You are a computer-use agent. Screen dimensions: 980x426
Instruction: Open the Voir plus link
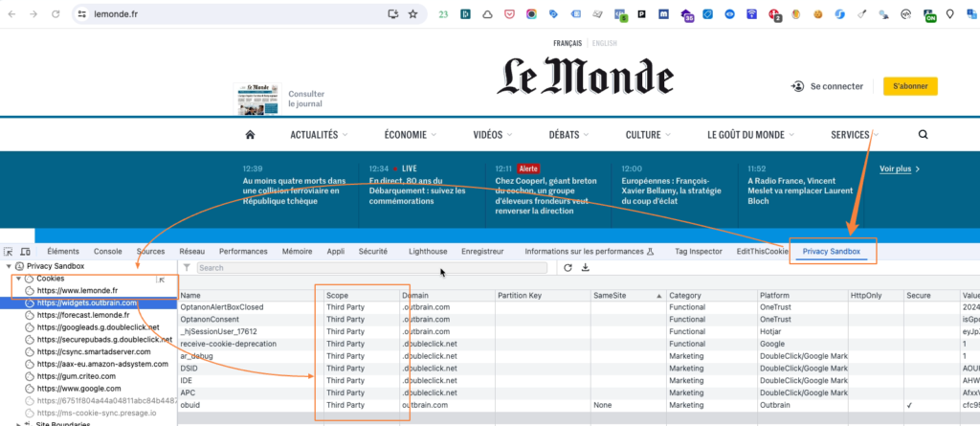[x=900, y=168]
